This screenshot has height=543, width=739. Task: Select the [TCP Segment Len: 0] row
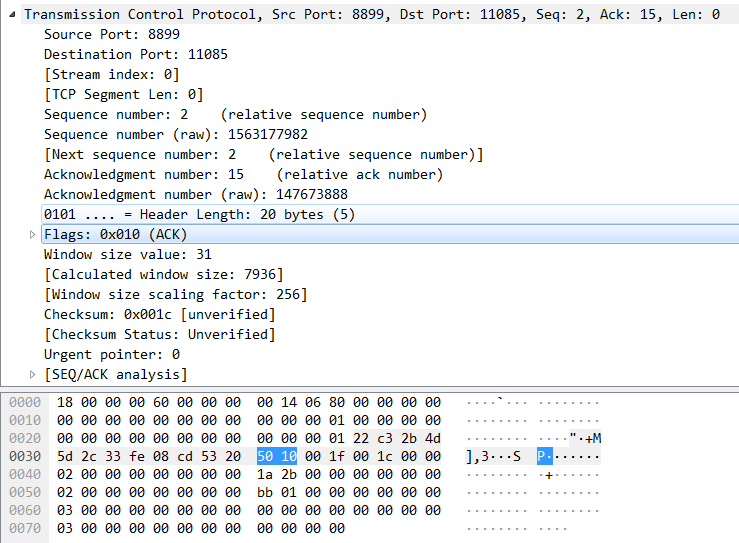coord(123,95)
